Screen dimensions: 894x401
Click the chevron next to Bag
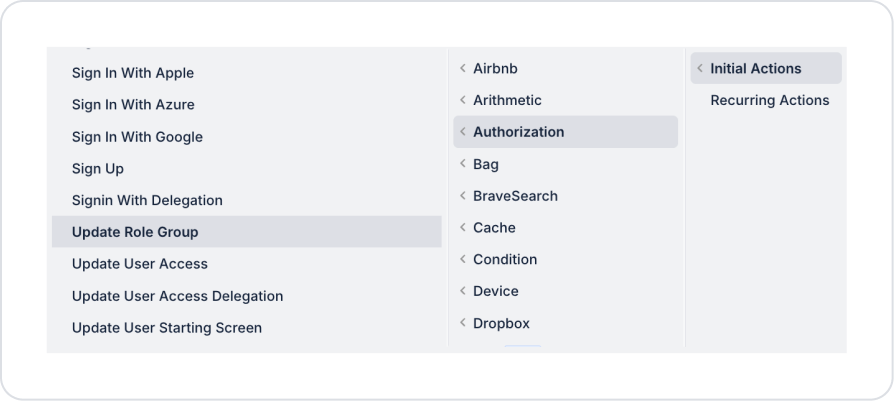click(463, 164)
